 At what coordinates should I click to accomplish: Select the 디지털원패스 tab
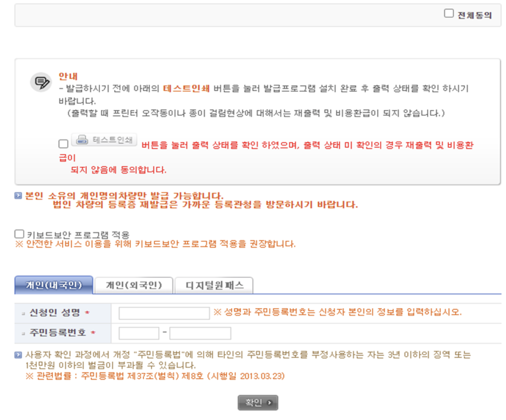tap(214, 285)
